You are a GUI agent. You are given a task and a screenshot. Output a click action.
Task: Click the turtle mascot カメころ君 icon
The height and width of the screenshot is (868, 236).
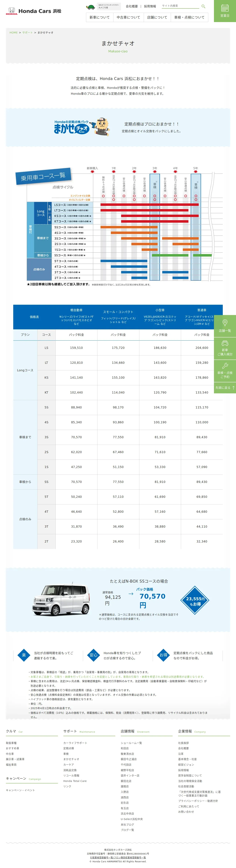coord(91,7)
